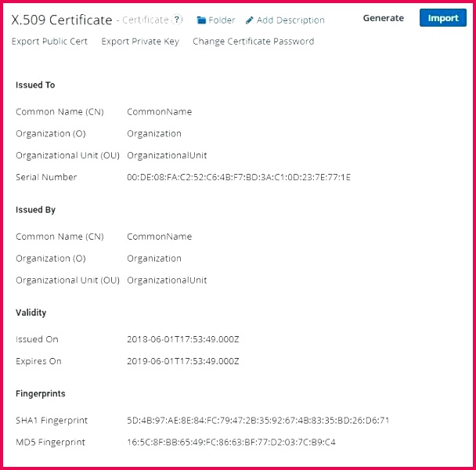Click Add Description link
This screenshot has width=476, height=470.
pyautogui.click(x=290, y=20)
